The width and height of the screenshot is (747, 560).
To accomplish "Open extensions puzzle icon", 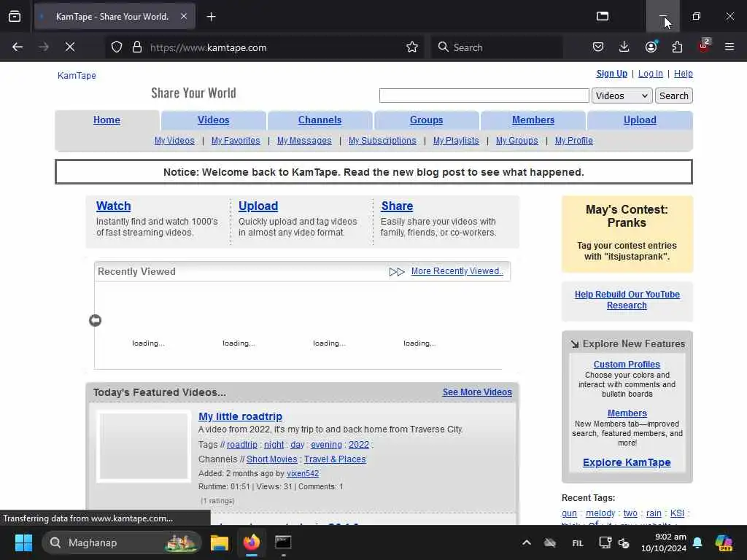I will (x=677, y=47).
